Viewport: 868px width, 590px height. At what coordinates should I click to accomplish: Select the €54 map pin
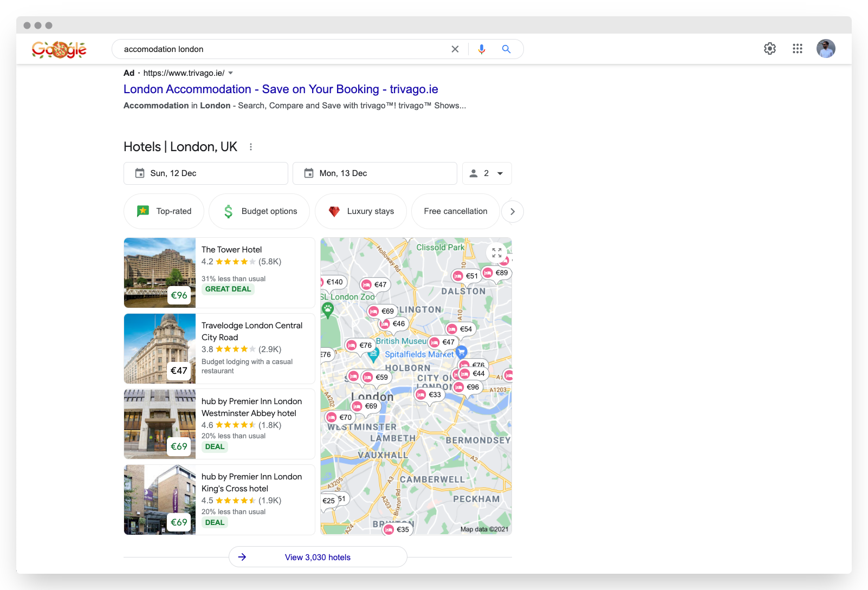pyautogui.click(x=460, y=329)
